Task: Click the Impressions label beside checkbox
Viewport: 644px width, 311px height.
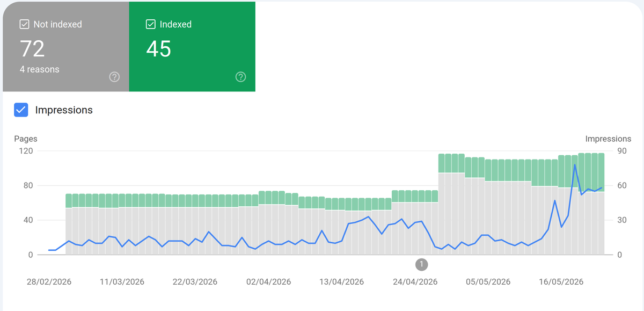Action: pos(64,110)
